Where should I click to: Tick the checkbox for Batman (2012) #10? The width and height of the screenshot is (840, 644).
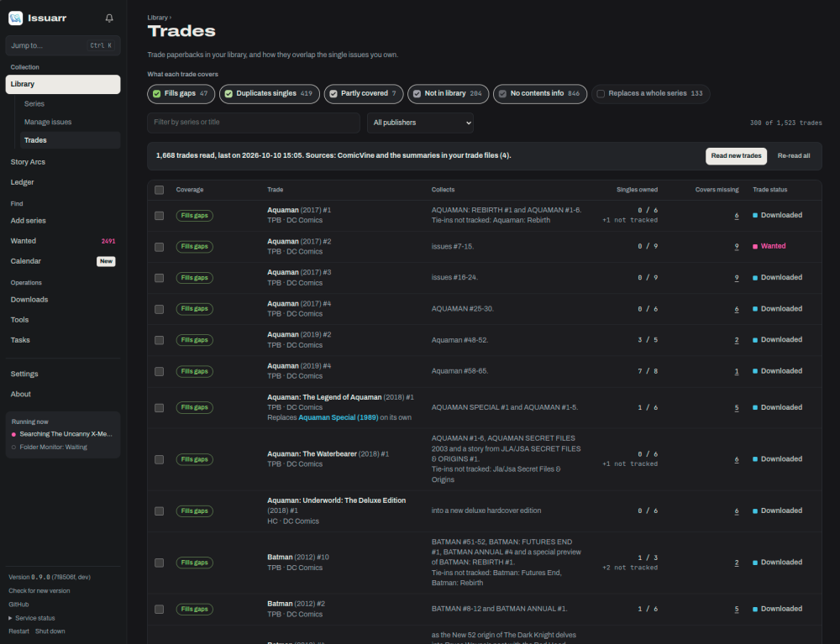(x=159, y=563)
